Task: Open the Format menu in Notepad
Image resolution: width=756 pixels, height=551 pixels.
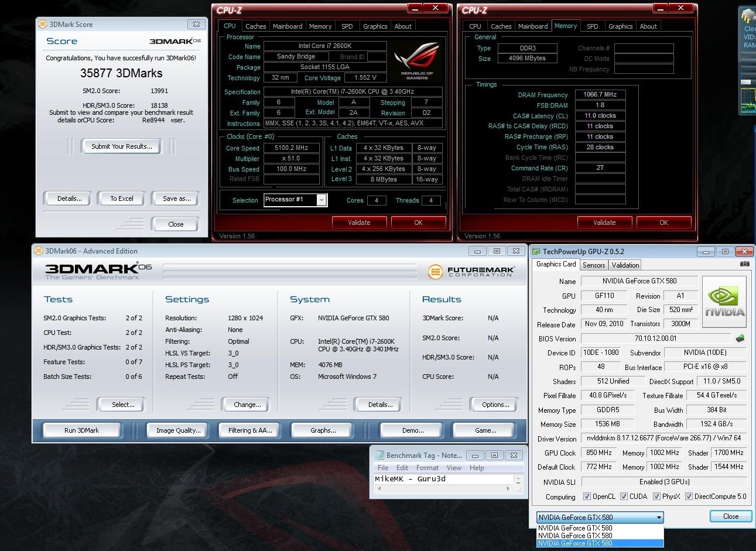Action: tap(427, 468)
